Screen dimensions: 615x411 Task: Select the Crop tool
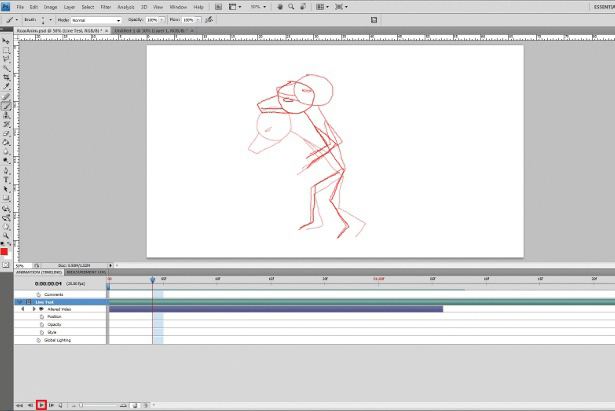click(6, 77)
